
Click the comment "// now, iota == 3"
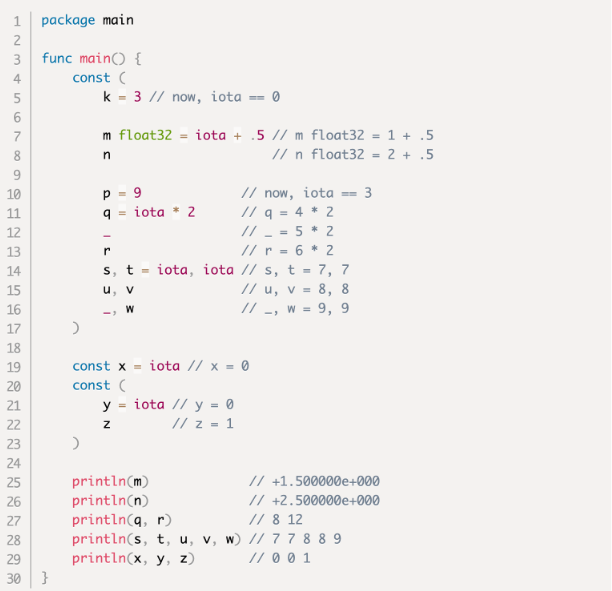tap(307, 192)
